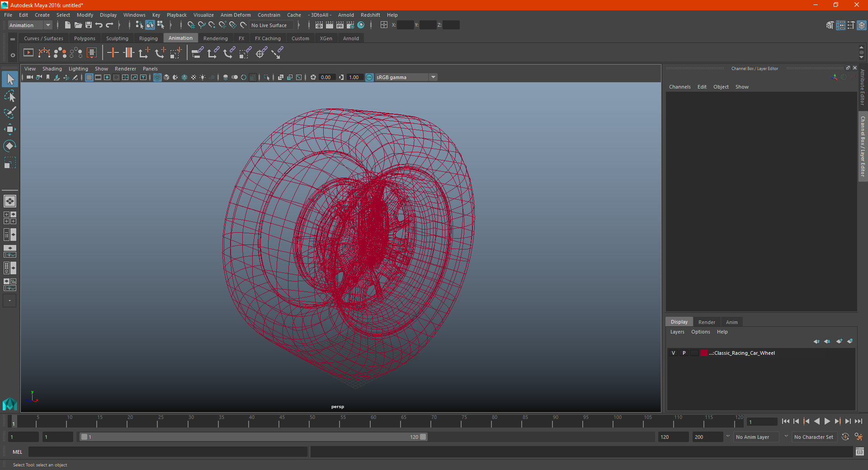
Task: Activate the Move tool
Action: pos(10,129)
